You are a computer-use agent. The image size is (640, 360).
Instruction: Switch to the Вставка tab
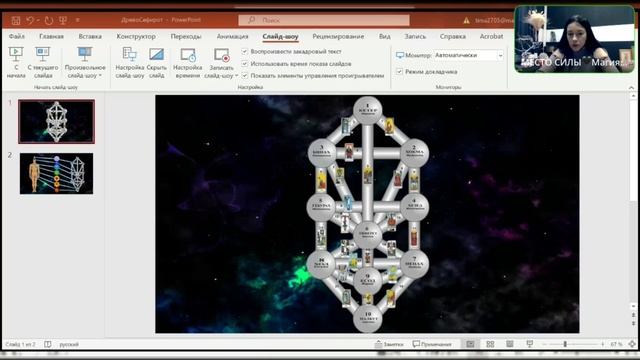click(90, 36)
